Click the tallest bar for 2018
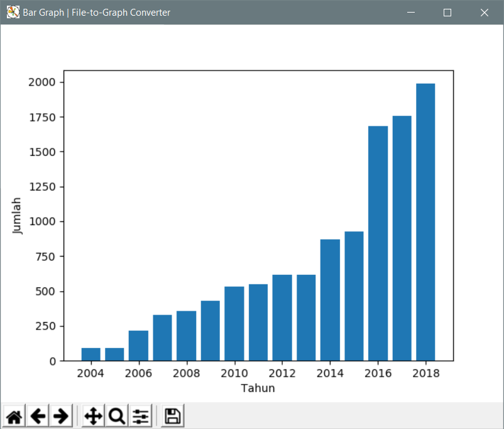The width and height of the screenshot is (504, 429). (425, 222)
